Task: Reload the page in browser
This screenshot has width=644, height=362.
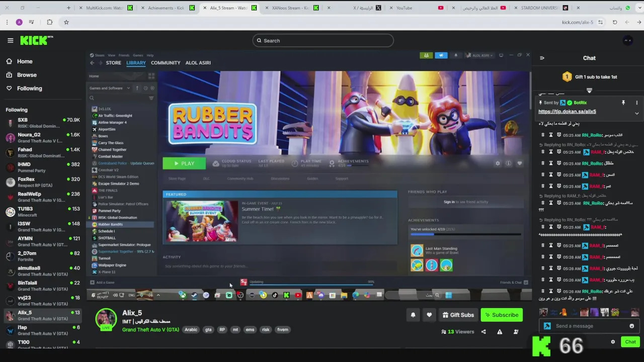Action: [615, 22]
